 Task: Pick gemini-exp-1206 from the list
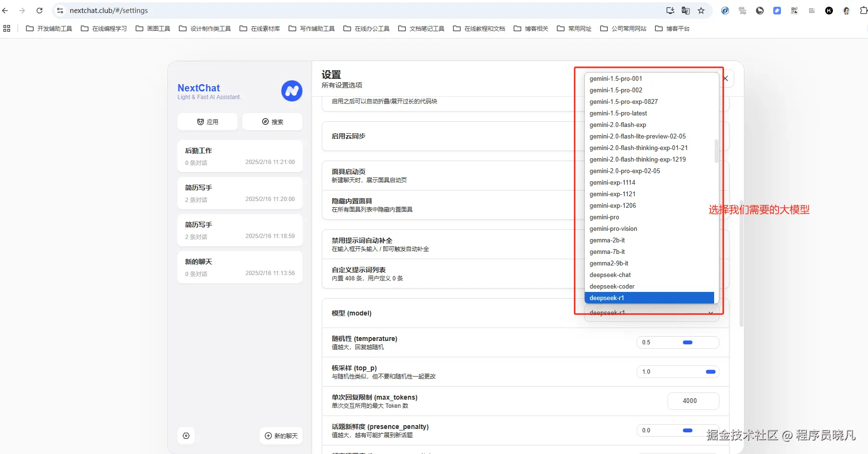point(649,205)
